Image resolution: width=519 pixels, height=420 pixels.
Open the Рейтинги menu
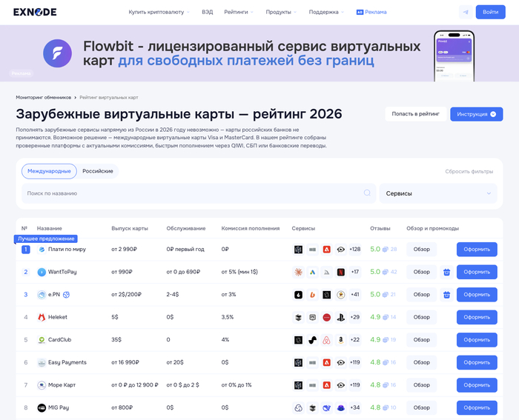pyautogui.click(x=239, y=12)
